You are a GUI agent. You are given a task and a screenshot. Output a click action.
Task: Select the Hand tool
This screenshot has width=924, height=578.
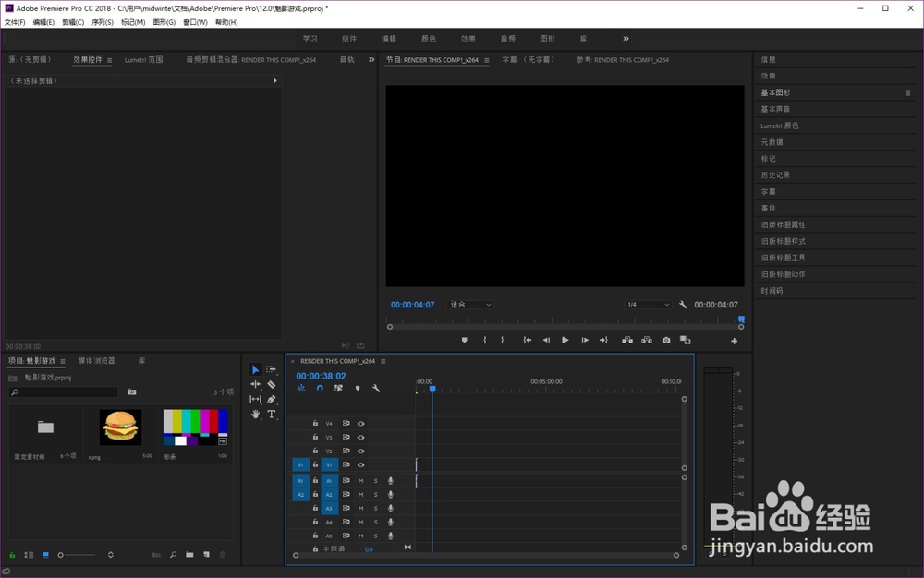click(255, 415)
